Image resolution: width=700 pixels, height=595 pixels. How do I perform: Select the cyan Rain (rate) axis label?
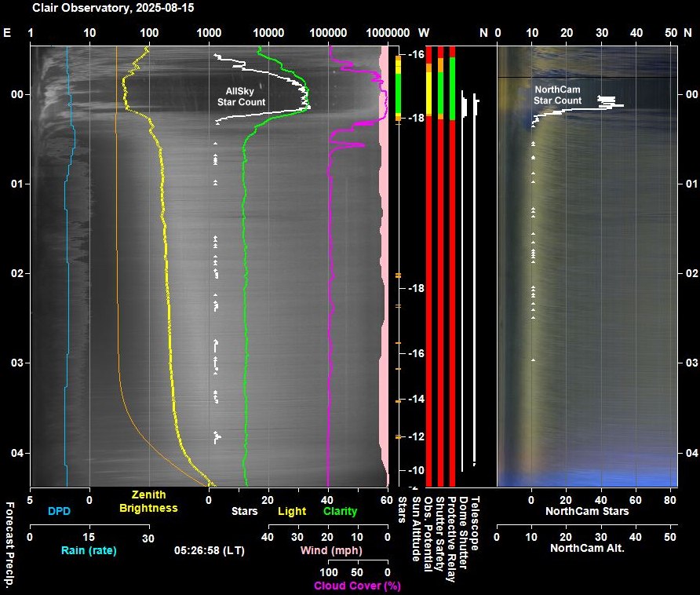click(89, 550)
